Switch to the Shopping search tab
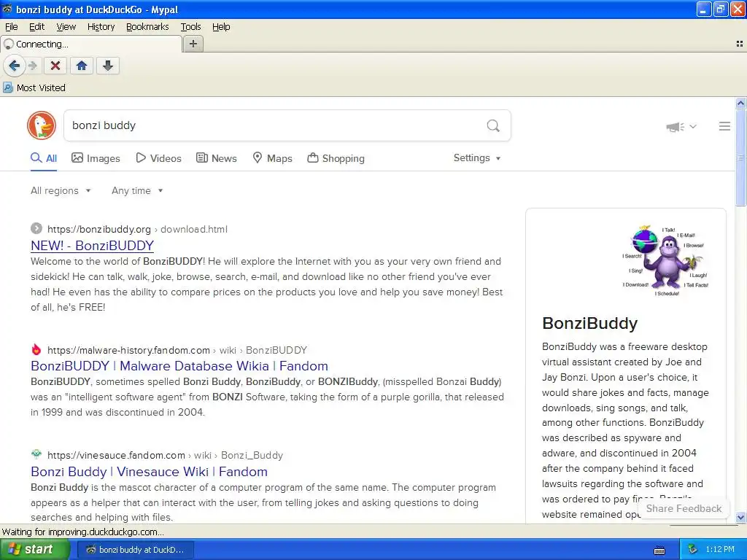Viewport: 747px width, 560px height. pos(336,158)
